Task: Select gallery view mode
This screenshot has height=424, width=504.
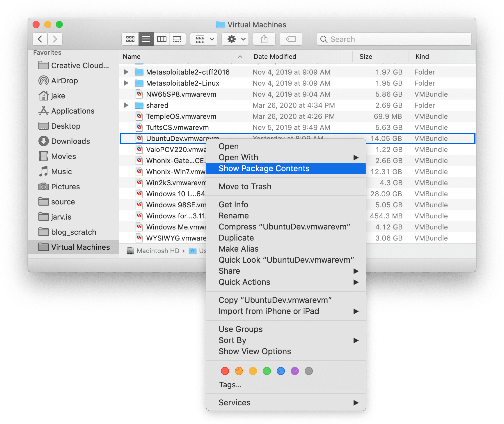Action: pos(178,39)
